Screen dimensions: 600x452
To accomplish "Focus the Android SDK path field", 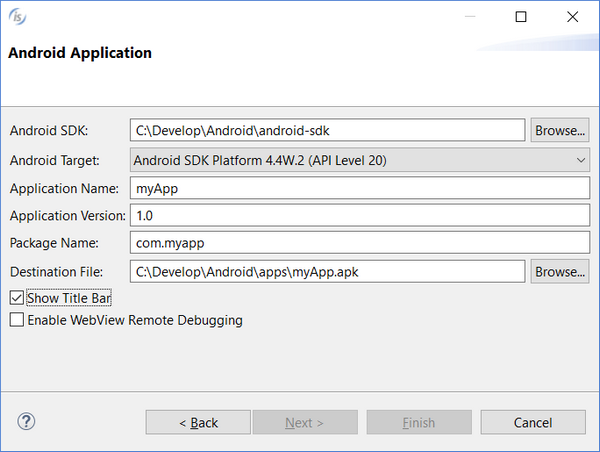I will click(x=327, y=131).
